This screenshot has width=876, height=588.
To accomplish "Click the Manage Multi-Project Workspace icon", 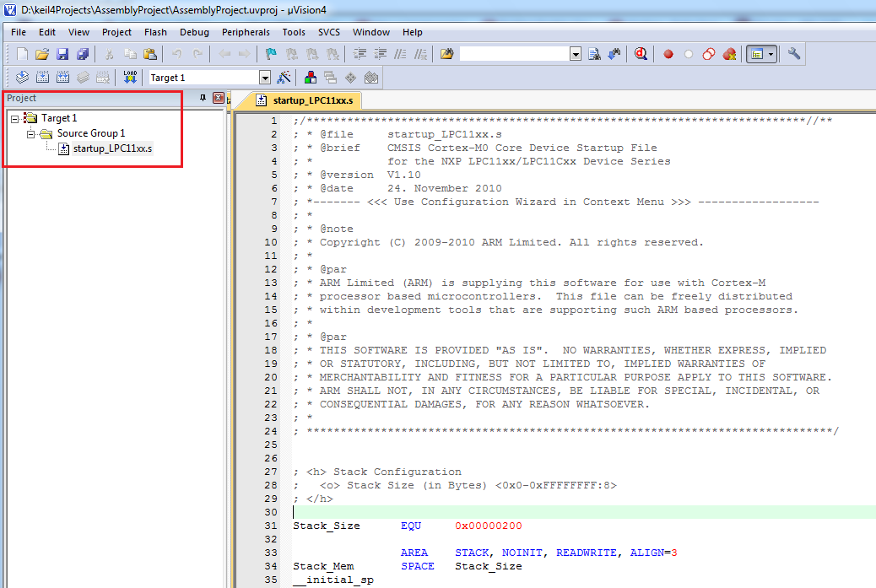I will click(x=331, y=78).
